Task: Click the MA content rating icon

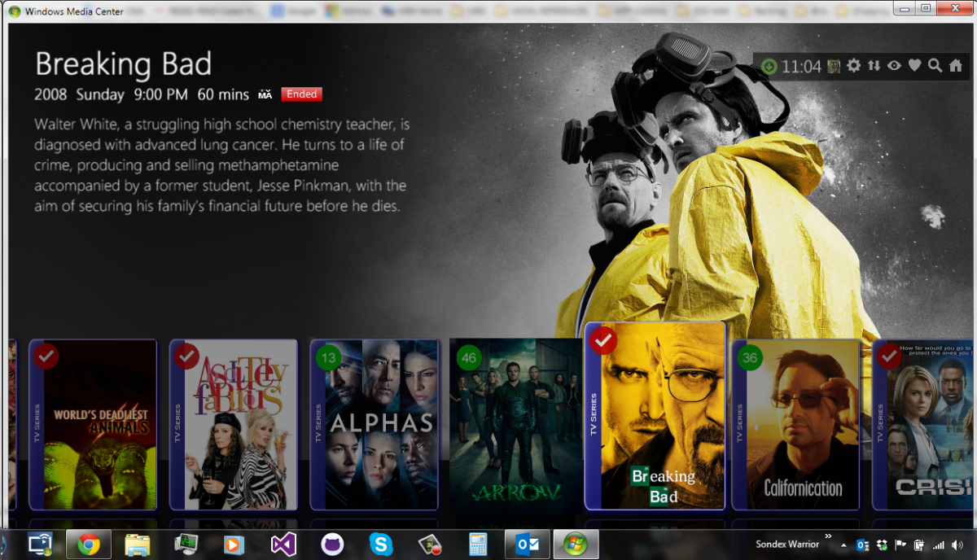Action: click(x=265, y=95)
